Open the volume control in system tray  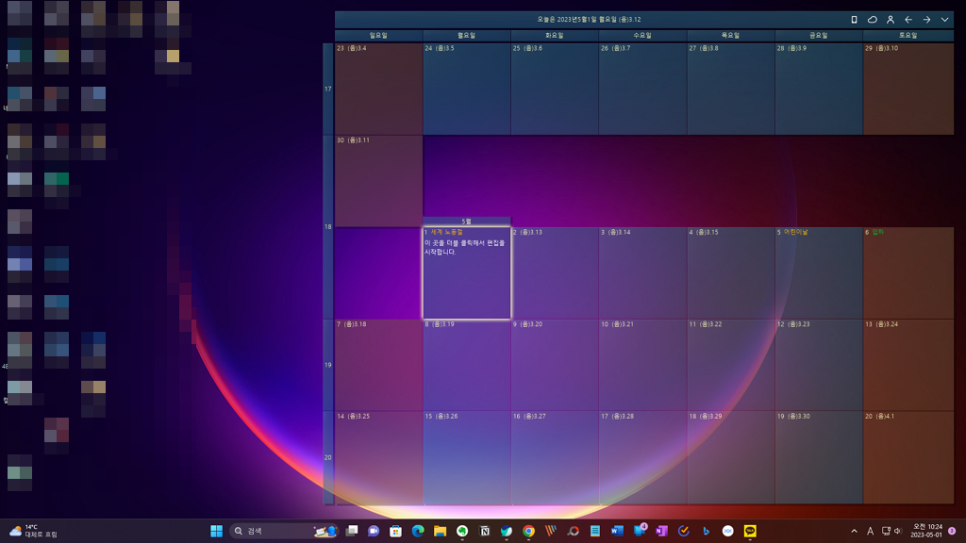898,531
